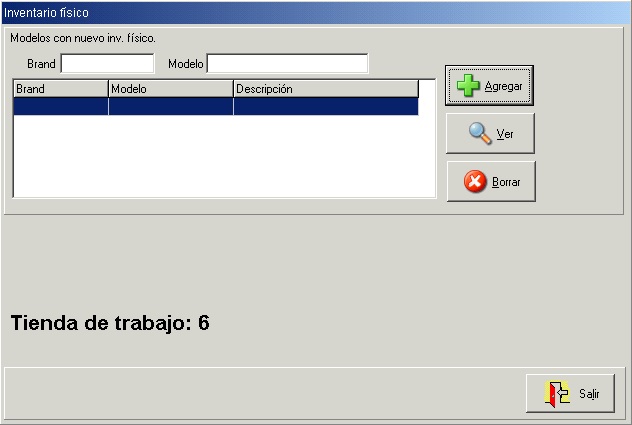Sort by the Brand column header

(61, 89)
